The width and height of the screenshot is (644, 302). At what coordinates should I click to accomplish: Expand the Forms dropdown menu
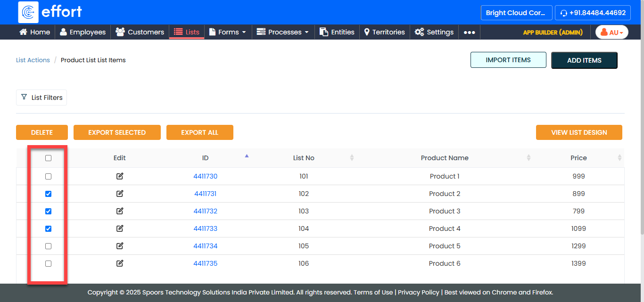pos(228,32)
